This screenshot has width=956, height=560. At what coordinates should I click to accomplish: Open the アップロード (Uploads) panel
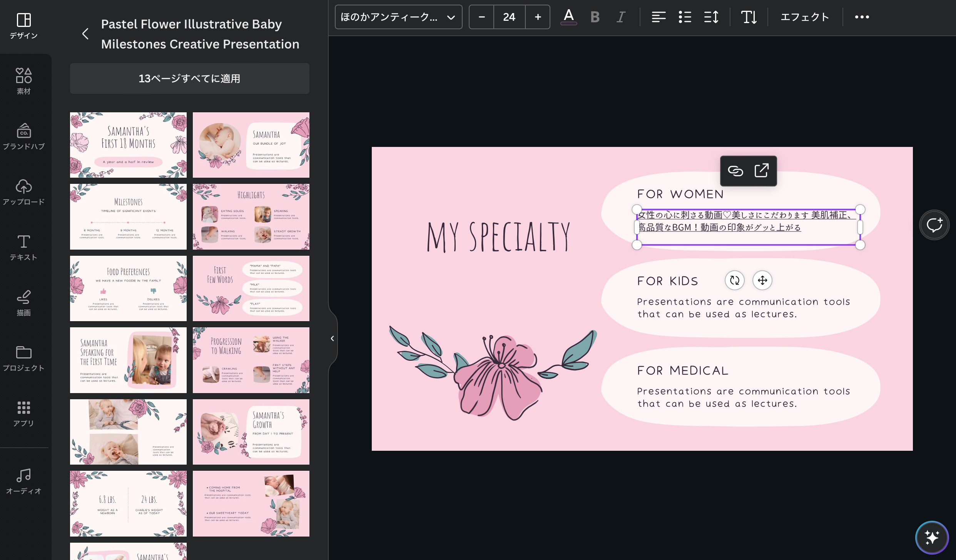click(23, 192)
